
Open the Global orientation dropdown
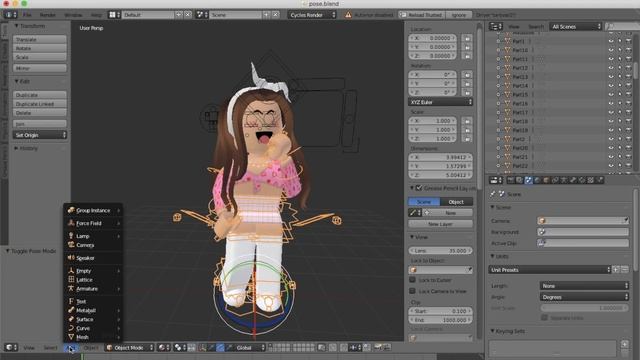point(250,347)
